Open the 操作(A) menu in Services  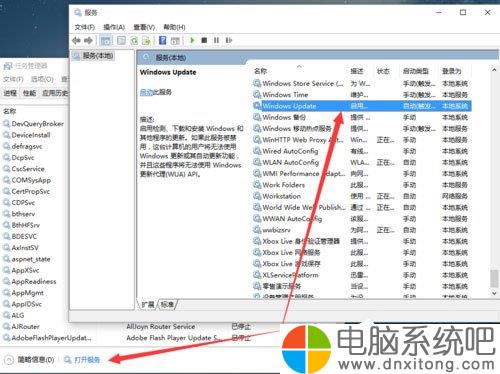[x=114, y=27]
